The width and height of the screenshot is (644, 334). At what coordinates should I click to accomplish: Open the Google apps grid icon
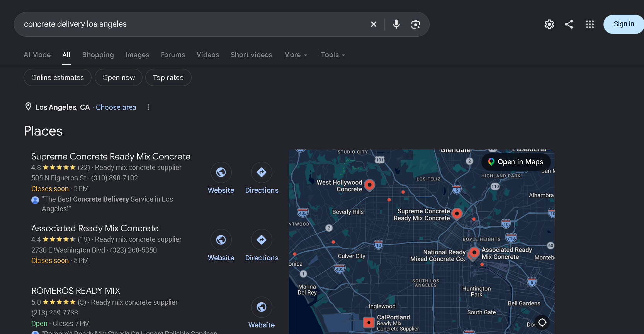(x=590, y=24)
